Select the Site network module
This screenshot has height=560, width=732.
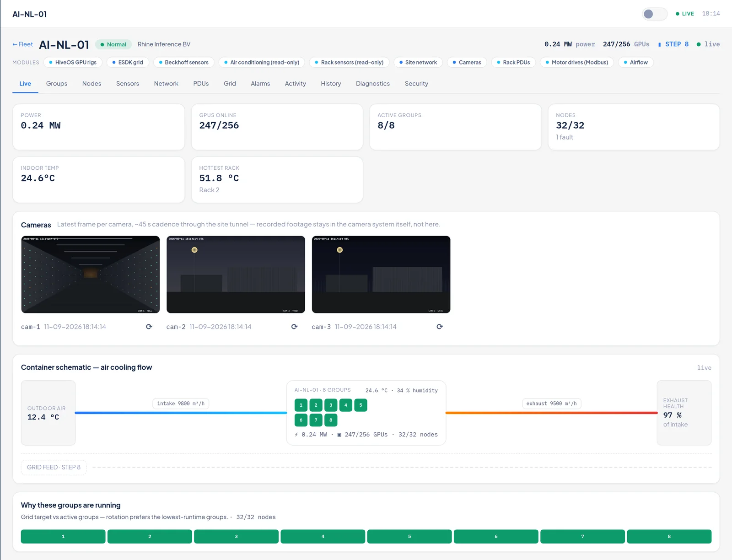[x=418, y=62]
